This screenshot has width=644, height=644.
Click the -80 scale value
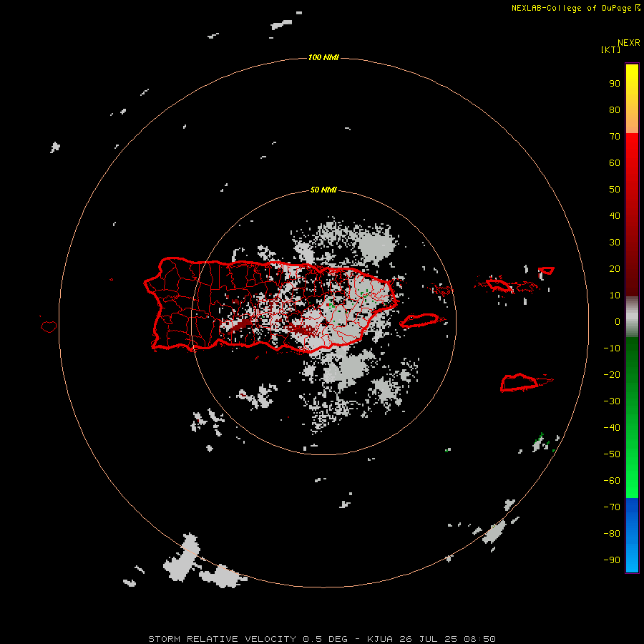pyautogui.click(x=612, y=534)
